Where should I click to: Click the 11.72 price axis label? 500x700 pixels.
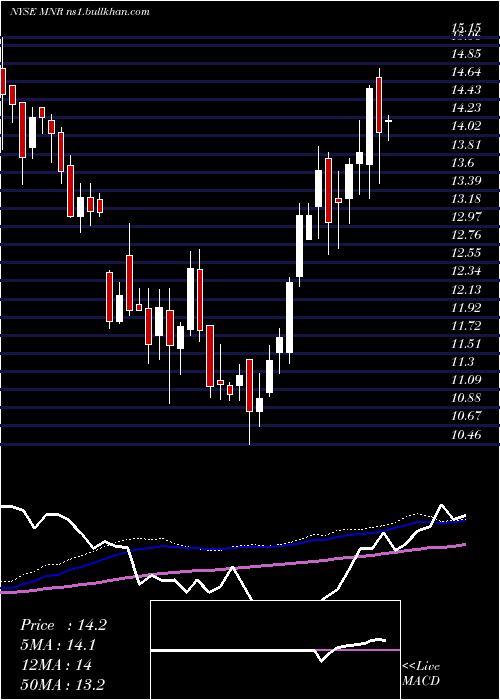point(466,325)
